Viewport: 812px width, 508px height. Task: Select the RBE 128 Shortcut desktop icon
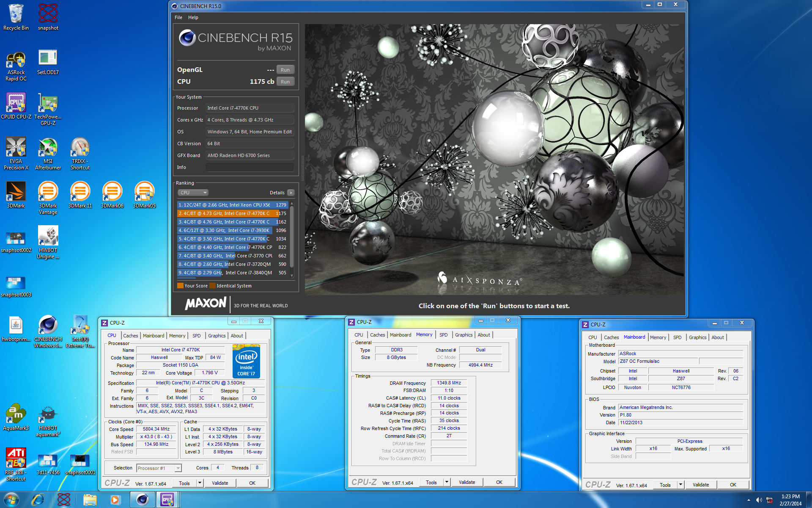(16, 464)
